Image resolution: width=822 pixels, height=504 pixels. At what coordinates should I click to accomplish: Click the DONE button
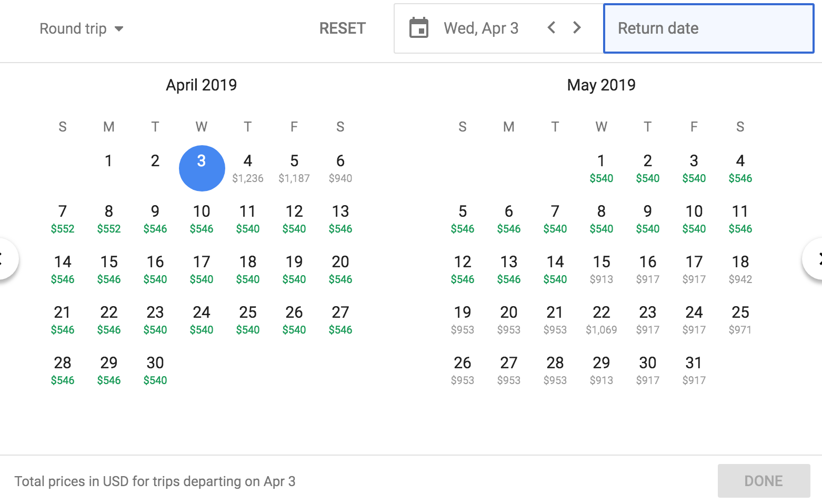(x=763, y=481)
